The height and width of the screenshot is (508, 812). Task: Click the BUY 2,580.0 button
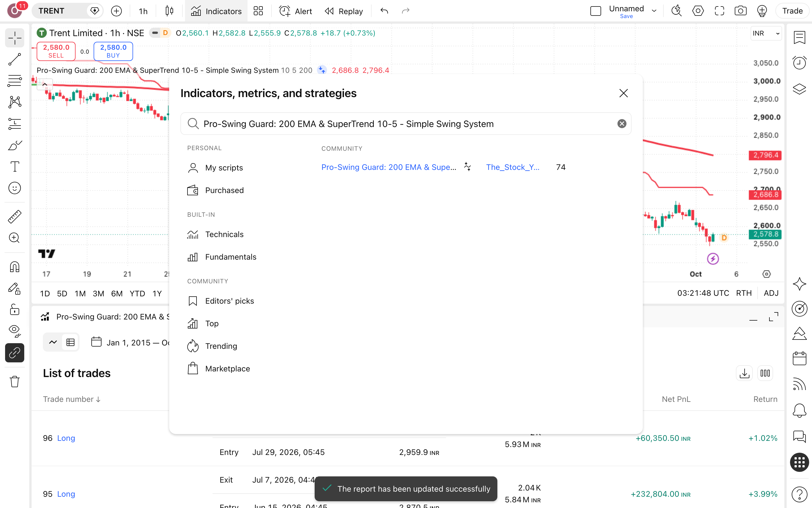(113, 51)
